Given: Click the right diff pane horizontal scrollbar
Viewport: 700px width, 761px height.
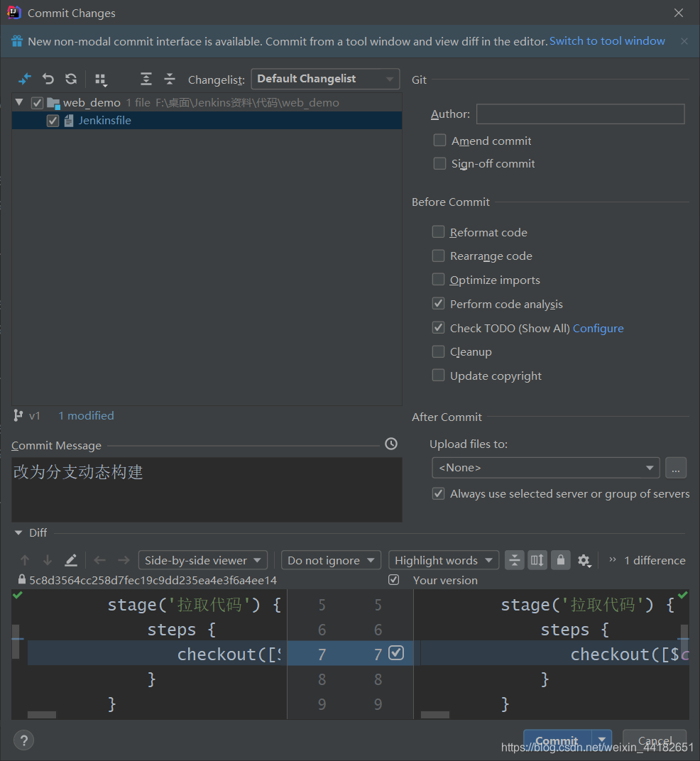Looking at the screenshot, I should point(435,715).
